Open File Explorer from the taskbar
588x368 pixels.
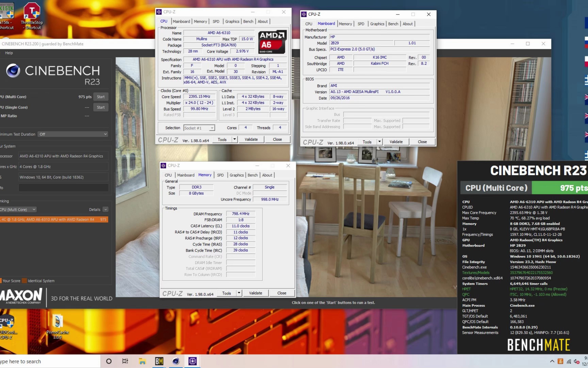142,361
